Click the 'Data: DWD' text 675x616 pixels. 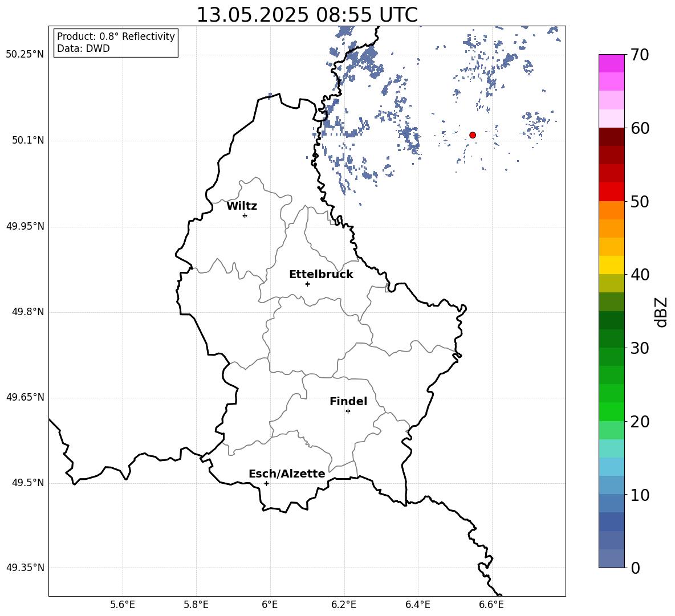pyautogui.click(x=83, y=48)
